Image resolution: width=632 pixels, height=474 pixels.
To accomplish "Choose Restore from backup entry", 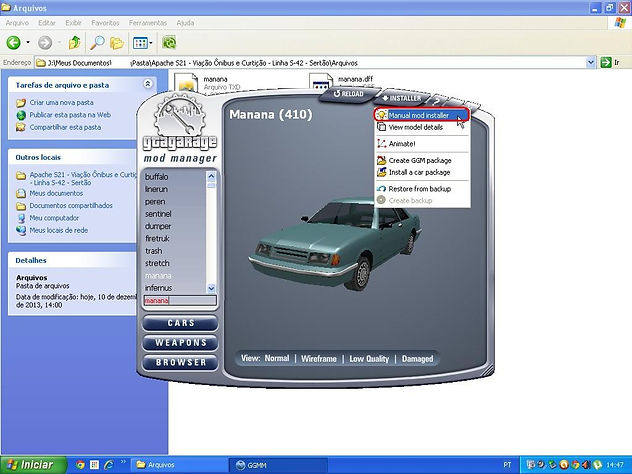I will pos(419,189).
